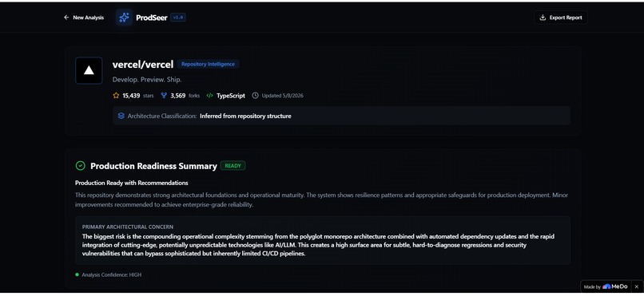Click the layers icon for Architecture Classification
Viewport: 644px width, 300px height.
coord(121,116)
